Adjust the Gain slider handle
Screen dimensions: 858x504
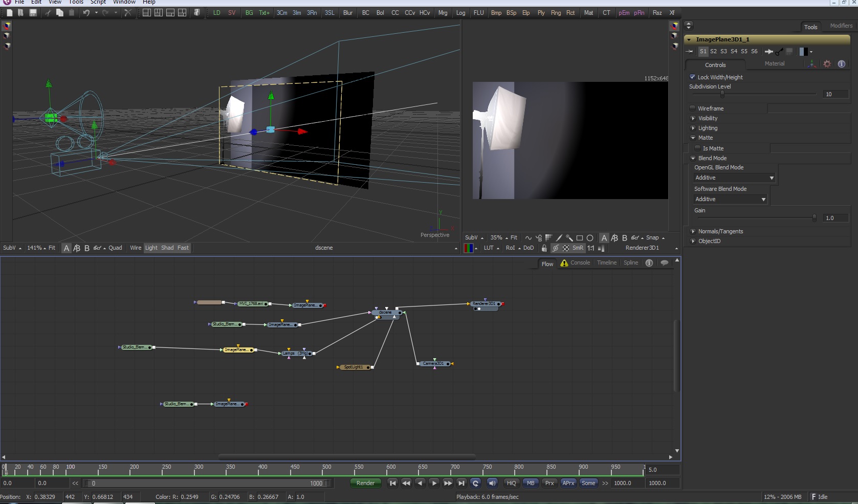pyautogui.click(x=815, y=218)
